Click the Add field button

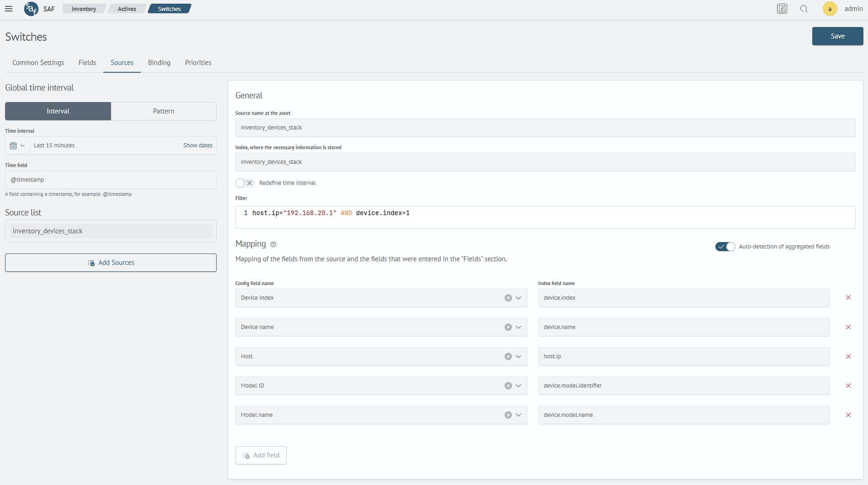click(x=261, y=455)
